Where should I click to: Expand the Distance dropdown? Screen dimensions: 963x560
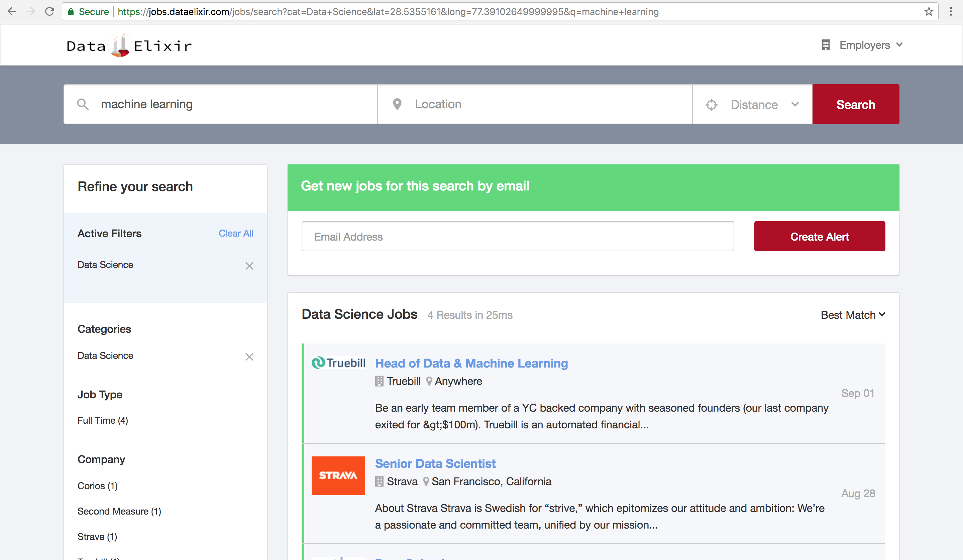tap(752, 104)
